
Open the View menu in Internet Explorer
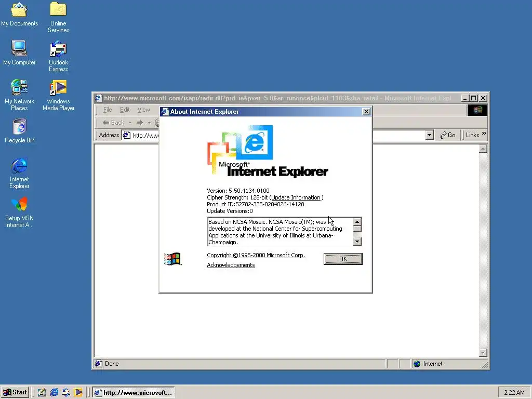click(x=143, y=110)
